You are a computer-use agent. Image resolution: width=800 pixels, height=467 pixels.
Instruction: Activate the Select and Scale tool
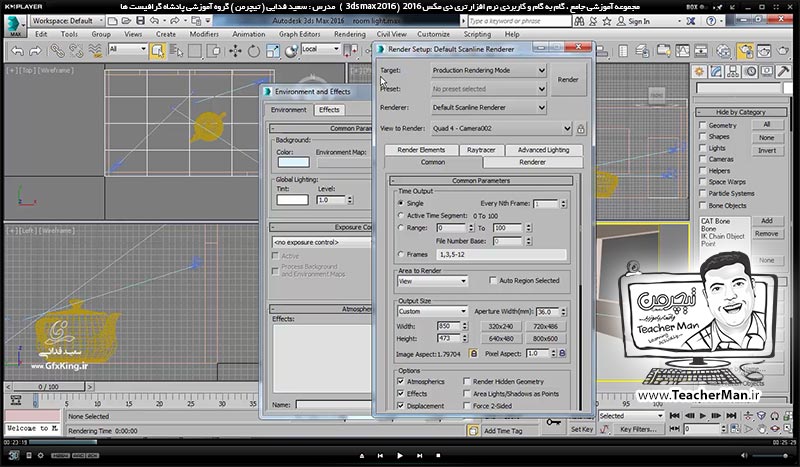[273, 51]
